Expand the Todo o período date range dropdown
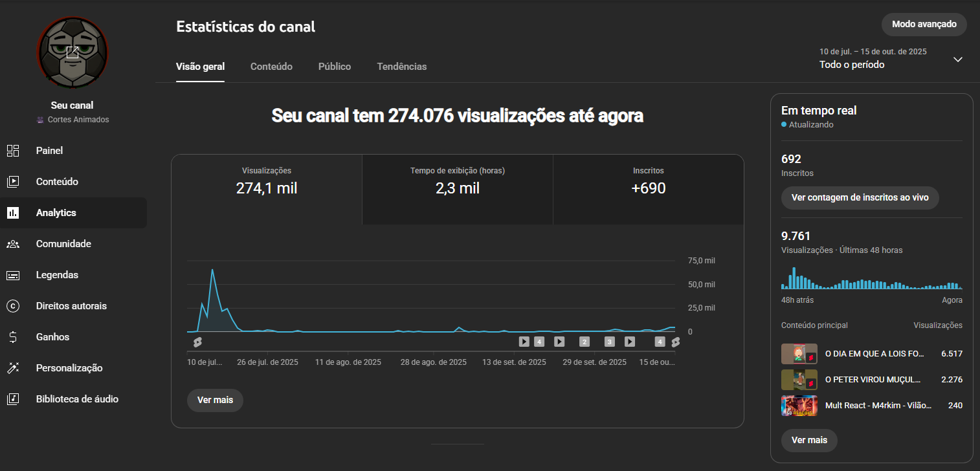 (958, 60)
